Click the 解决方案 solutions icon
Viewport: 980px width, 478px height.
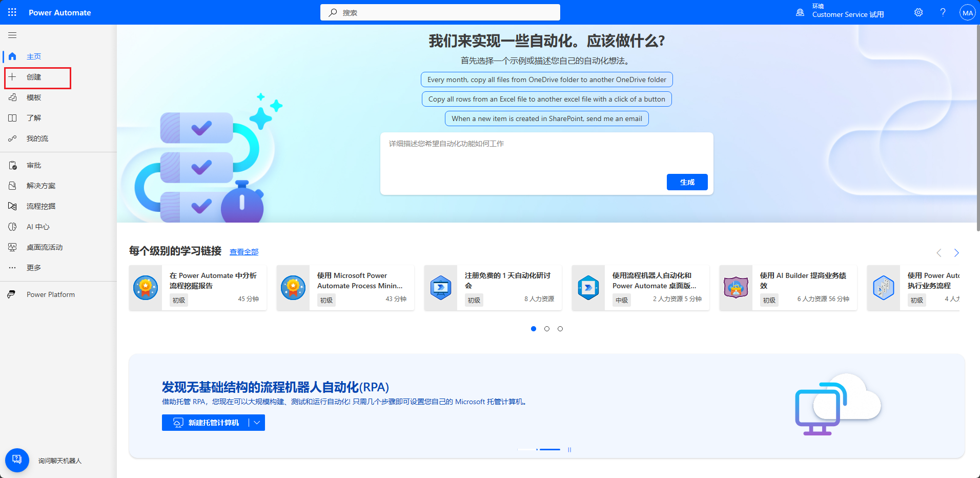pyautogui.click(x=12, y=186)
